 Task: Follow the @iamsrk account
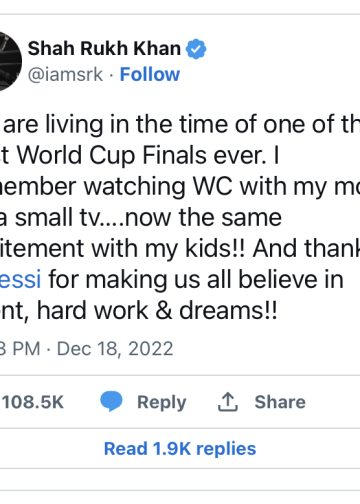pos(150,74)
